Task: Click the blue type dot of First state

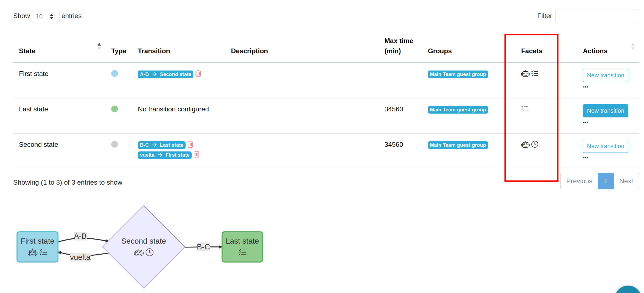Action: (x=114, y=74)
